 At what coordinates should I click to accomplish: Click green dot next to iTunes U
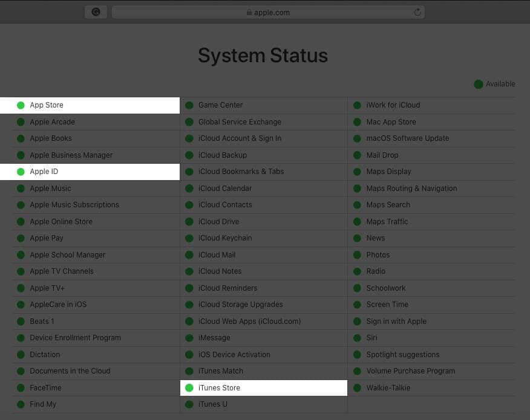tap(189, 404)
